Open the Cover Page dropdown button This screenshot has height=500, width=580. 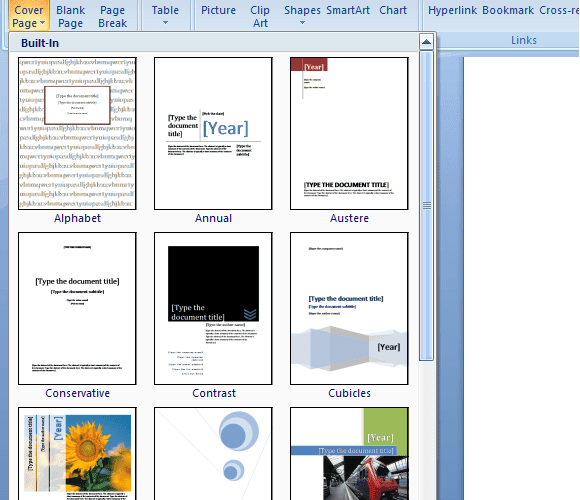(x=28, y=16)
